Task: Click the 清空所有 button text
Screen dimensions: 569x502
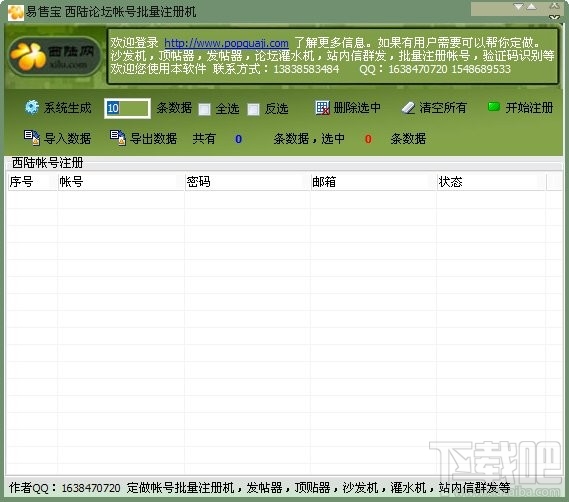Action: (x=443, y=107)
